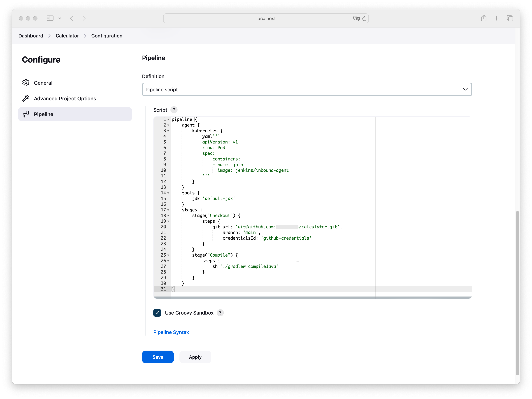Open the Pipeline Syntax link
Screen dimensions: 532x399
coord(171,332)
